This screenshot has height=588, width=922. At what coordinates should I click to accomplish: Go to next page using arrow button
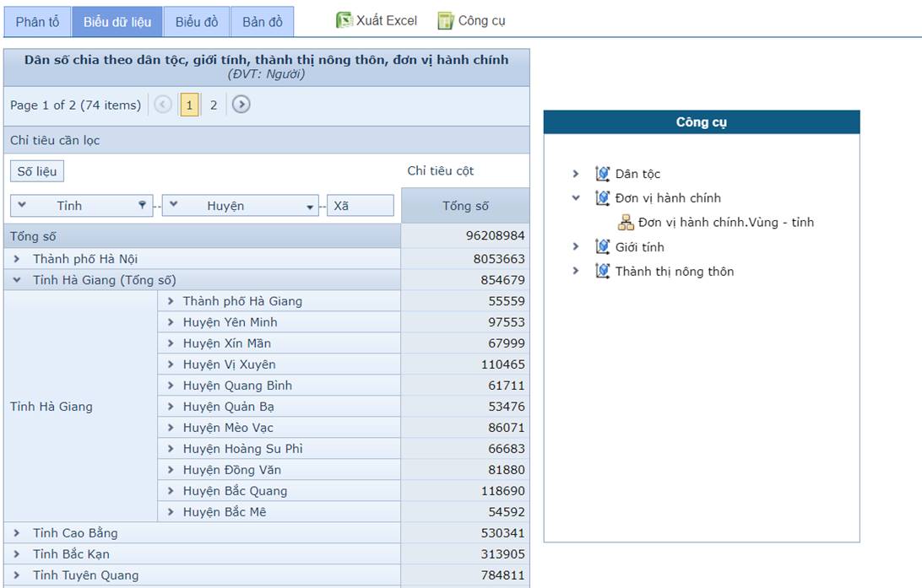[241, 105]
